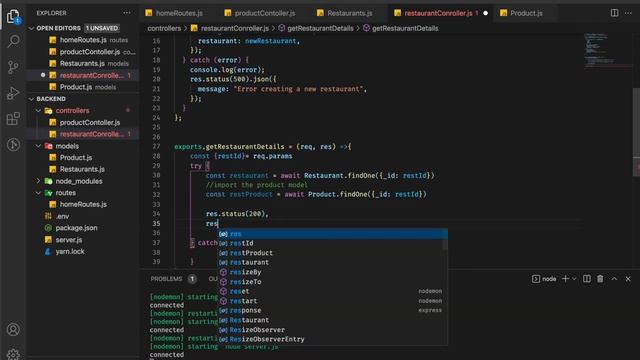This screenshot has width=640, height=360.
Task: Open the Explorer view in activity bar
Action: coord(13,16)
